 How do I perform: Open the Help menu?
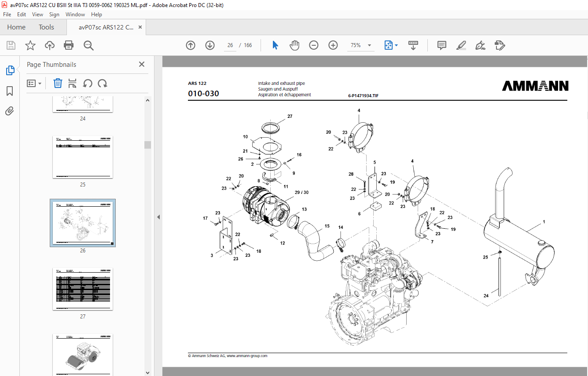click(96, 15)
